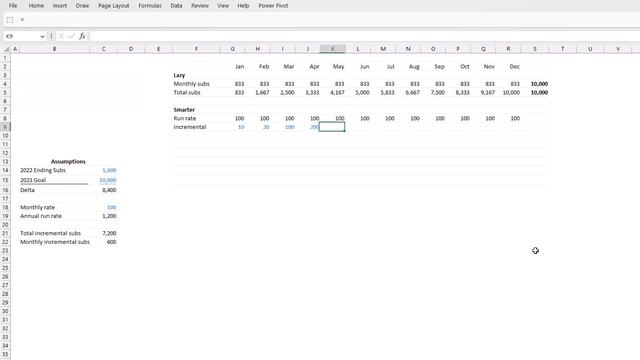Select the '2023 Goal' label cell
This screenshot has height=360, width=640.
point(33,180)
